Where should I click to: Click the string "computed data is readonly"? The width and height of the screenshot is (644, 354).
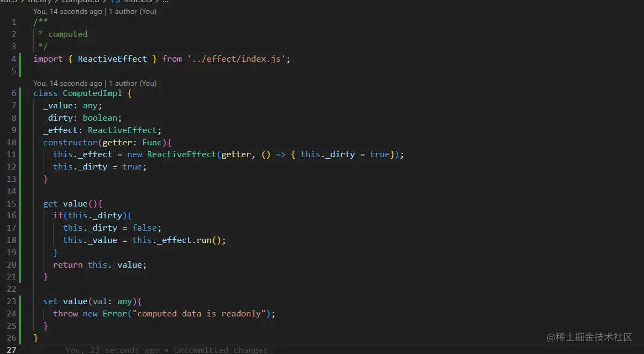pyautogui.click(x=199, y=314)
